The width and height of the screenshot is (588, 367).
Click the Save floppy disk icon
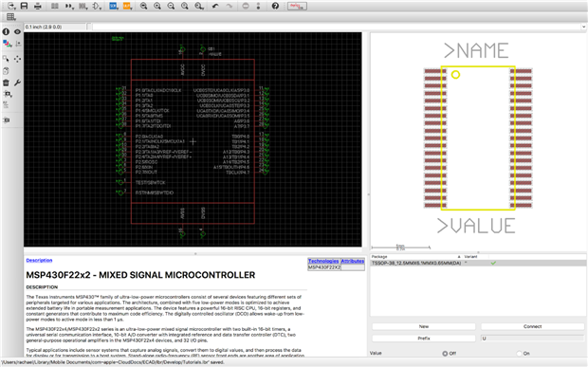(24, 6)
